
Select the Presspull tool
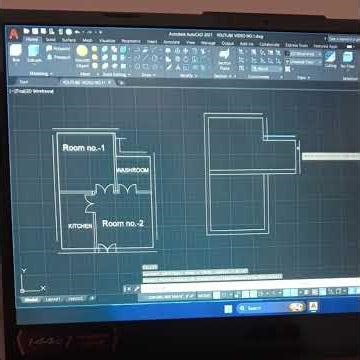pos(58,57)
